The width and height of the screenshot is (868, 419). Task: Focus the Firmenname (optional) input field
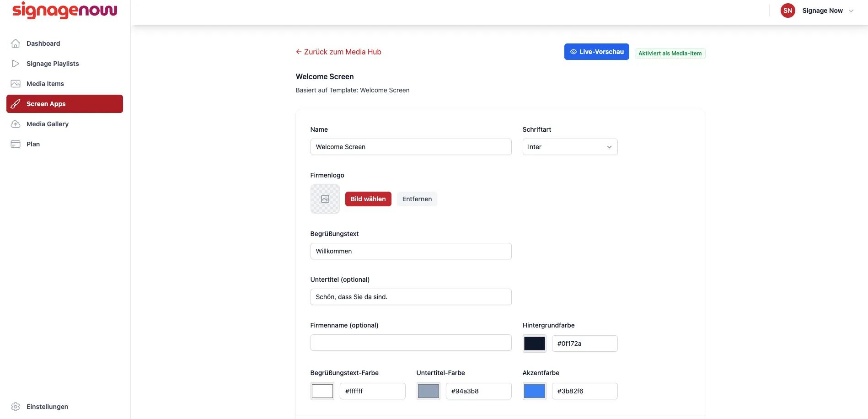pyautogui.click(x=411, y=343)
